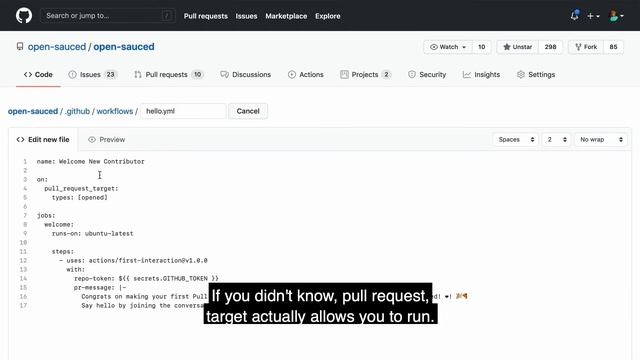This screenshot has height=360, width=640.
Task: Click the Projects board icon
Action: (344, 75)
